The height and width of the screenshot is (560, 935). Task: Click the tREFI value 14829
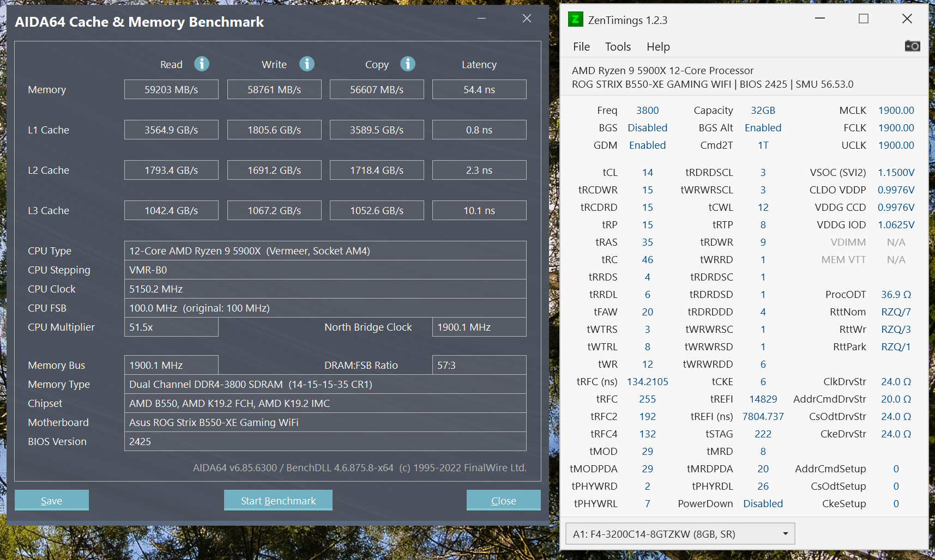(x=763, y=399)
